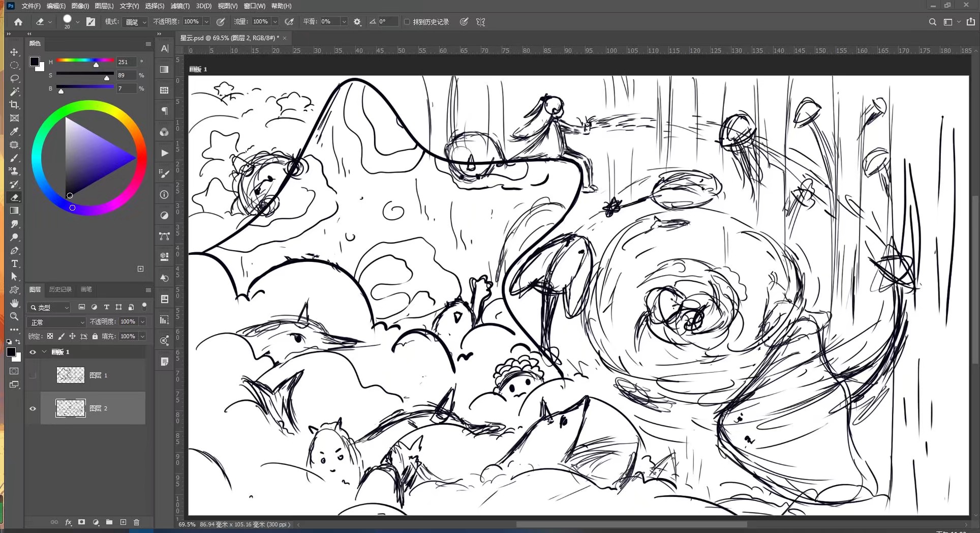Open the 类型 layer filter dropdown
This screenshot has width=980, height=533.
point(49,307)
